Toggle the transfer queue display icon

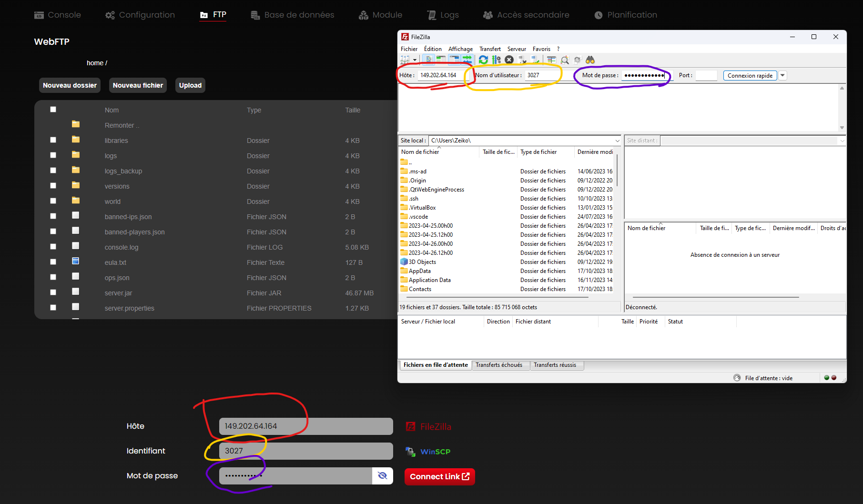[x=467, y=60]
